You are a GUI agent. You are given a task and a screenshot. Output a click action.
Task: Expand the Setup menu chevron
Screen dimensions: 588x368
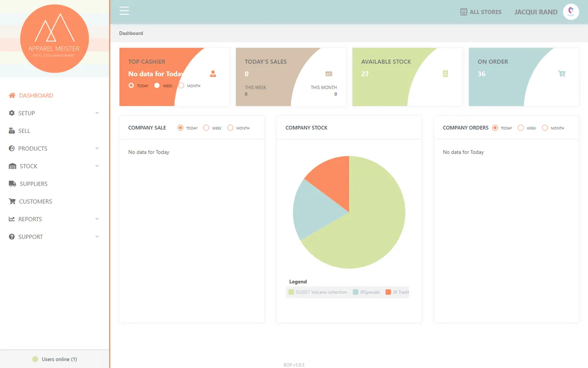[97, 113]
